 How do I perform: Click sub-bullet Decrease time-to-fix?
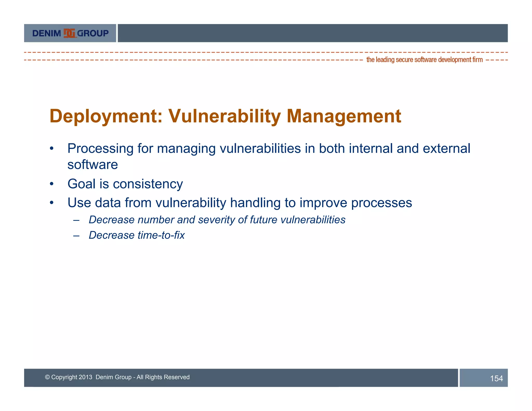tap(137, 235)
